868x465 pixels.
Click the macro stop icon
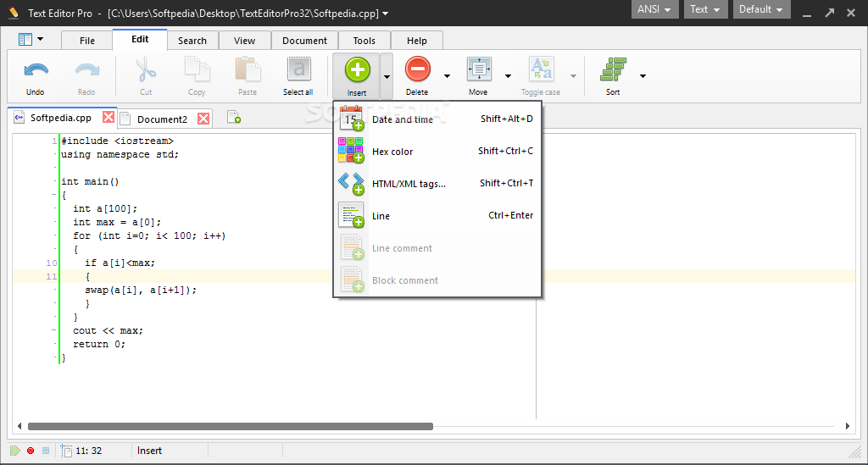click(46, 451)
